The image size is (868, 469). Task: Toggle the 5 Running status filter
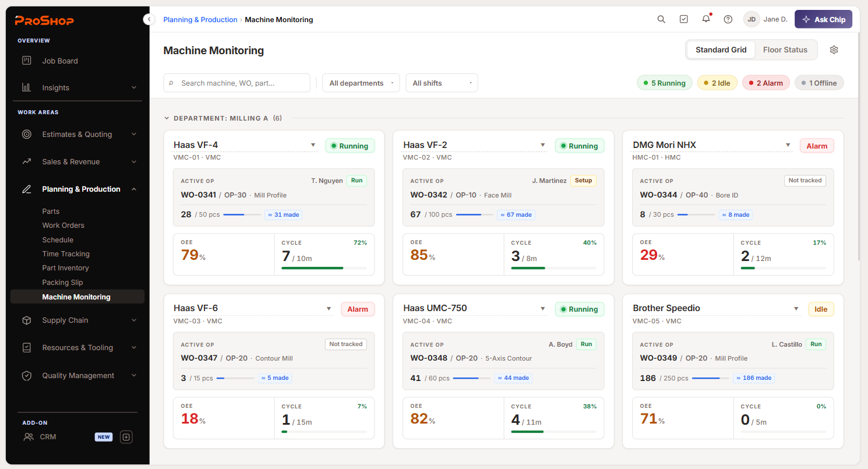click(665, 83)
